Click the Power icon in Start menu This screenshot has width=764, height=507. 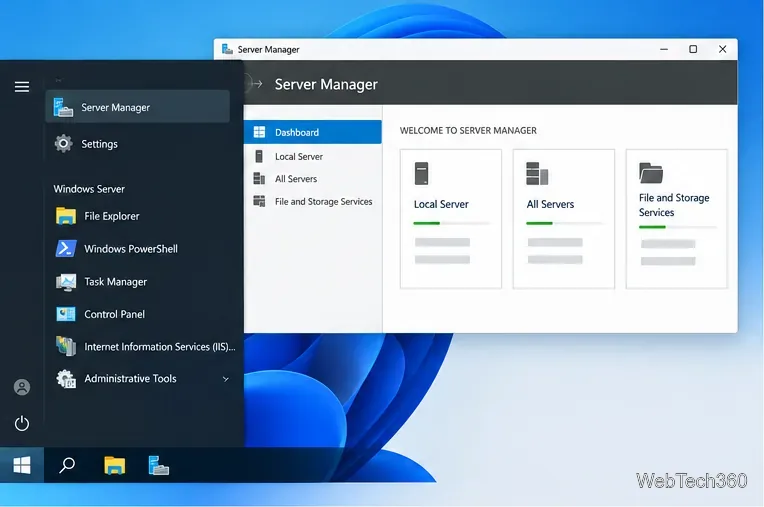click(x=21, y=423)
